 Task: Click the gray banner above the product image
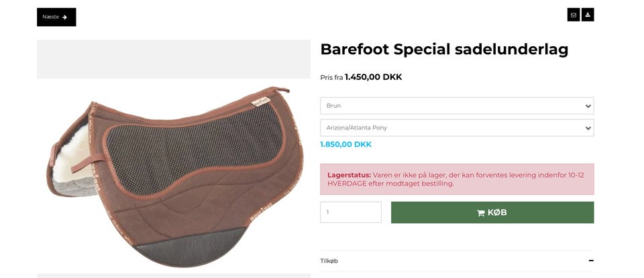point(173,59)
